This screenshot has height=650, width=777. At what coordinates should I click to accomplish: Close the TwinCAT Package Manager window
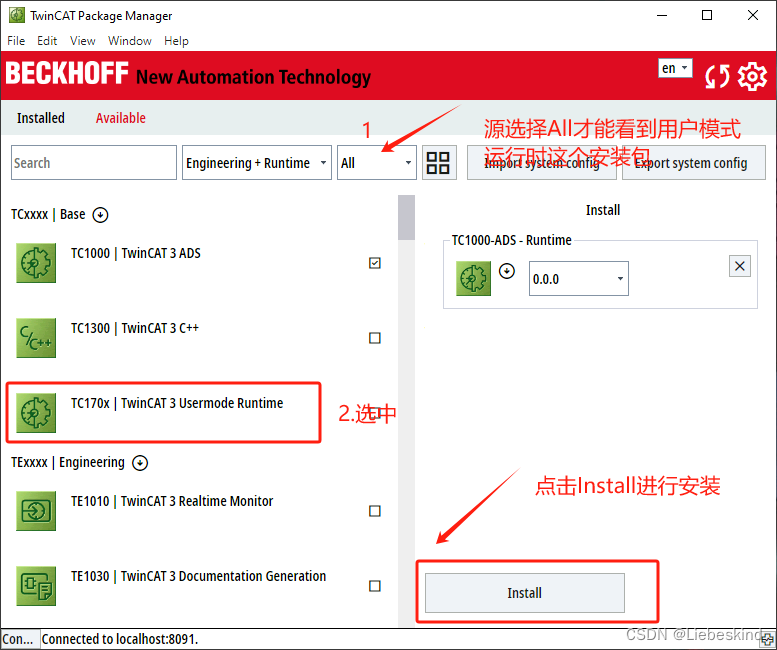[753, 15]
